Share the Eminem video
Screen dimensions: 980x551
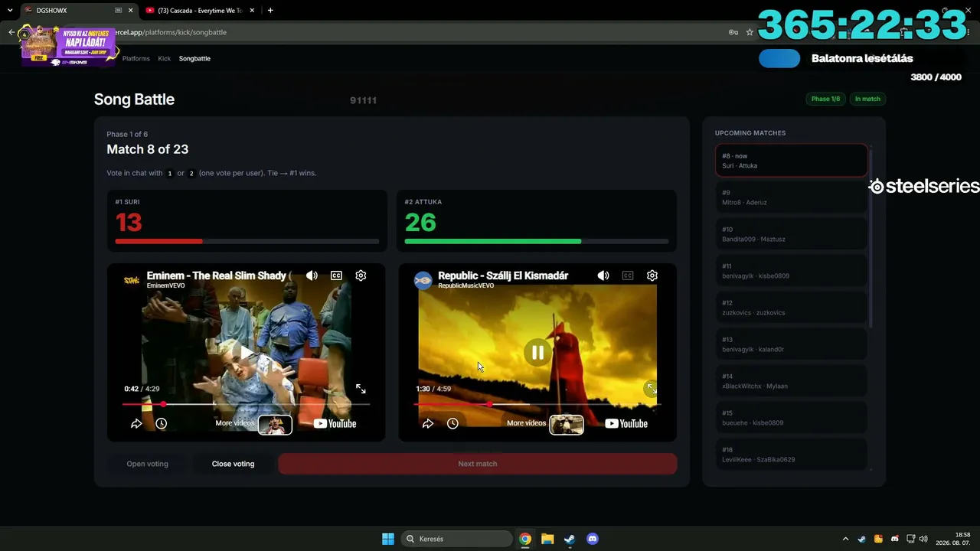pyautogui.click(x=136, y=423)
